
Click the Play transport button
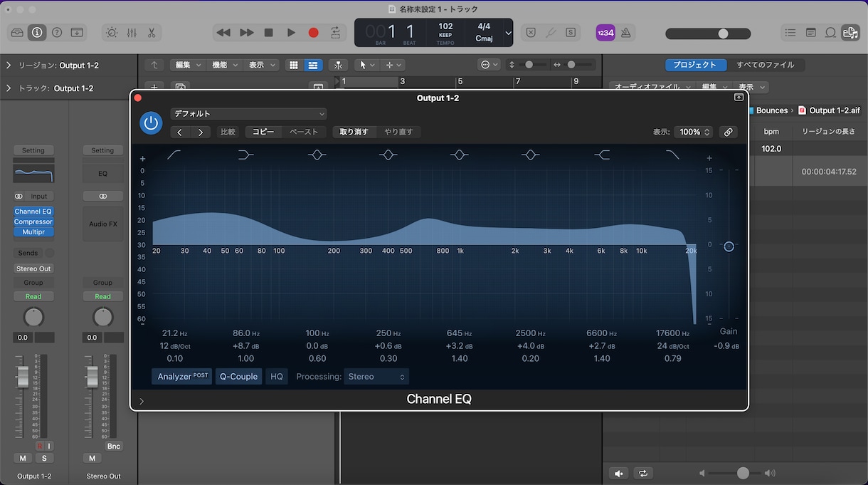coord(291,33)
